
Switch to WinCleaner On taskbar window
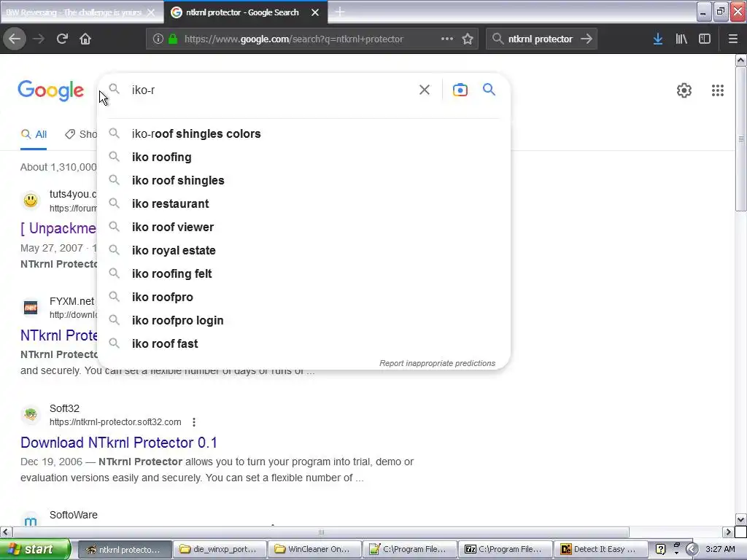pos(314,549)
